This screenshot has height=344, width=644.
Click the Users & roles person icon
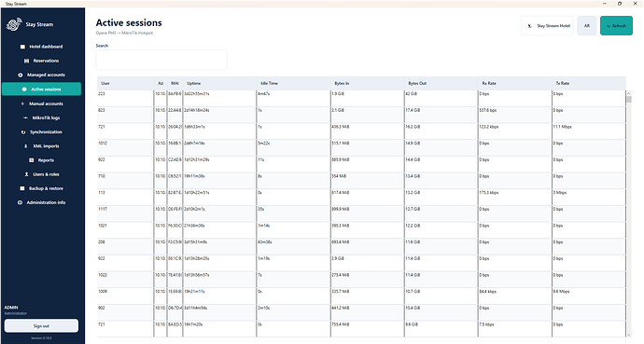click(x=27, y=174)
